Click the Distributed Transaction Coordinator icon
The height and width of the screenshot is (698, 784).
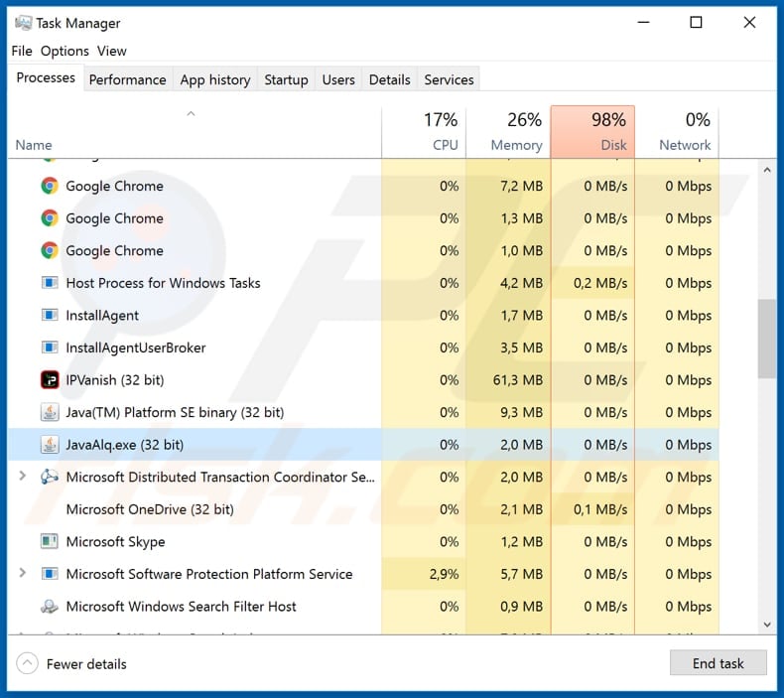pyautogui.click(x=50, y=477)
